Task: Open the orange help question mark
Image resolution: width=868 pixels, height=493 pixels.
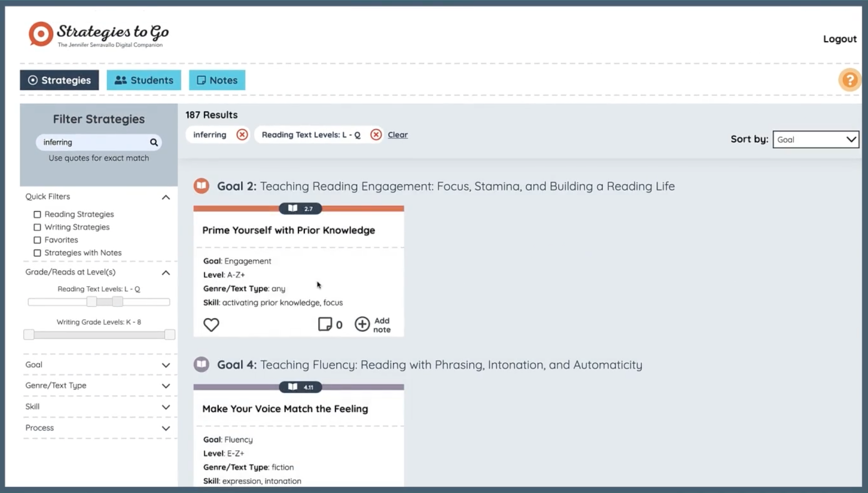Action: (849, 80)
